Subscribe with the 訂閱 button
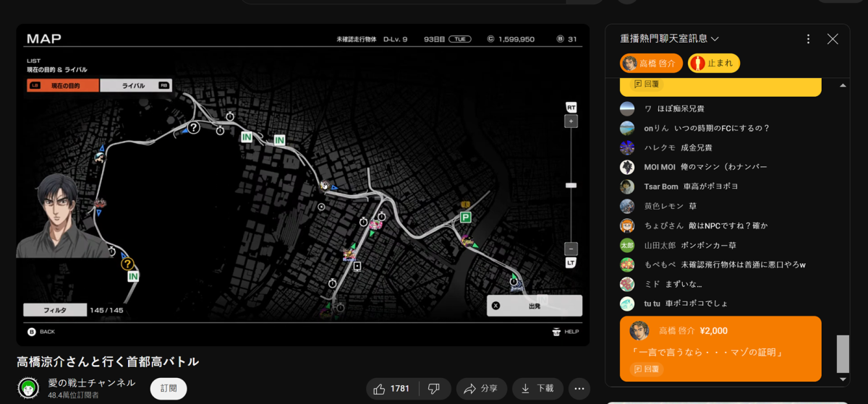 pos(168,389)
